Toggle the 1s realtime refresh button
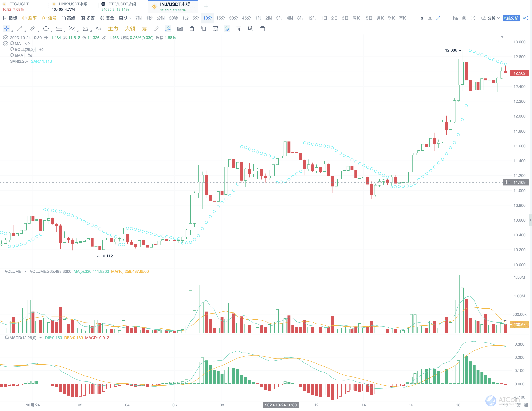Image resolution: width=532 pixels, height=411 pixels. [421, 18]
